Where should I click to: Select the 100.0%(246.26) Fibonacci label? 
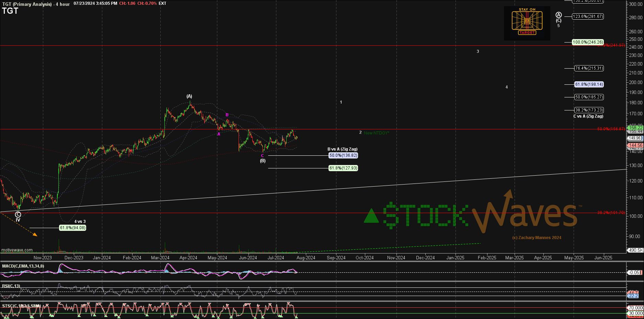tap(588, 42)
